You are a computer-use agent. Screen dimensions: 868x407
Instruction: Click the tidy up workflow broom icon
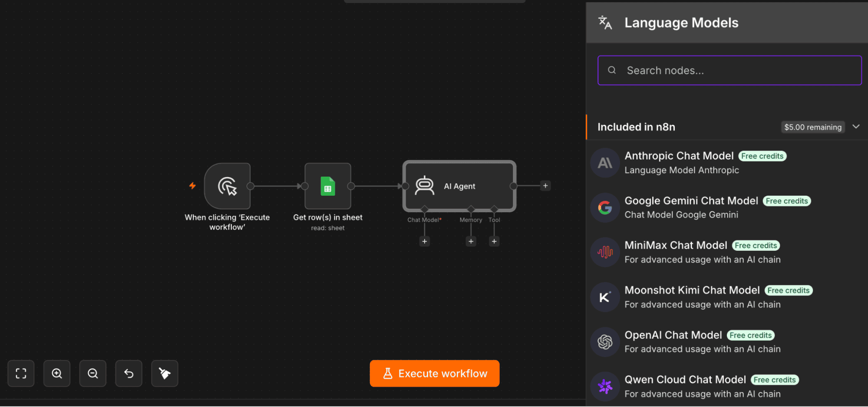tap(165, 373)
